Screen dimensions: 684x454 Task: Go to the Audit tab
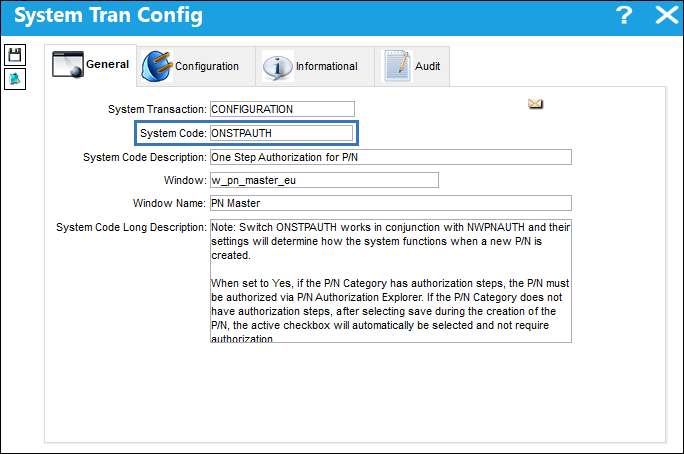tap(412, 66)
